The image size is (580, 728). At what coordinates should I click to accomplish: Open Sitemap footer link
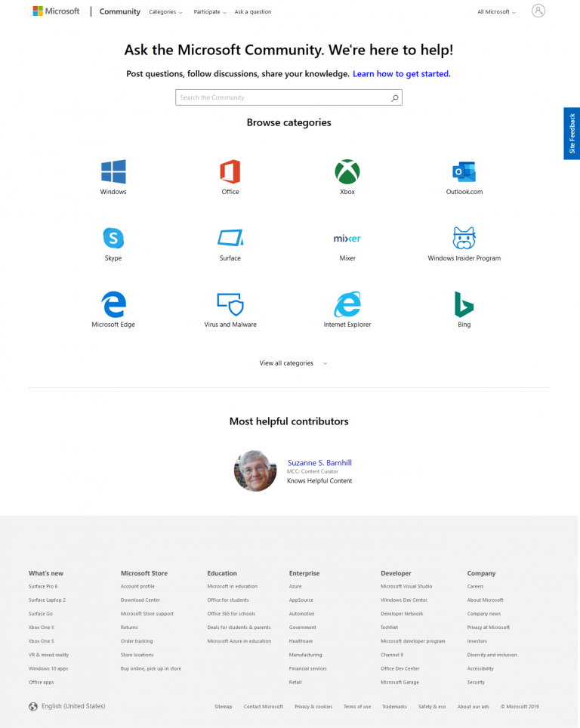tap(224, 707)
